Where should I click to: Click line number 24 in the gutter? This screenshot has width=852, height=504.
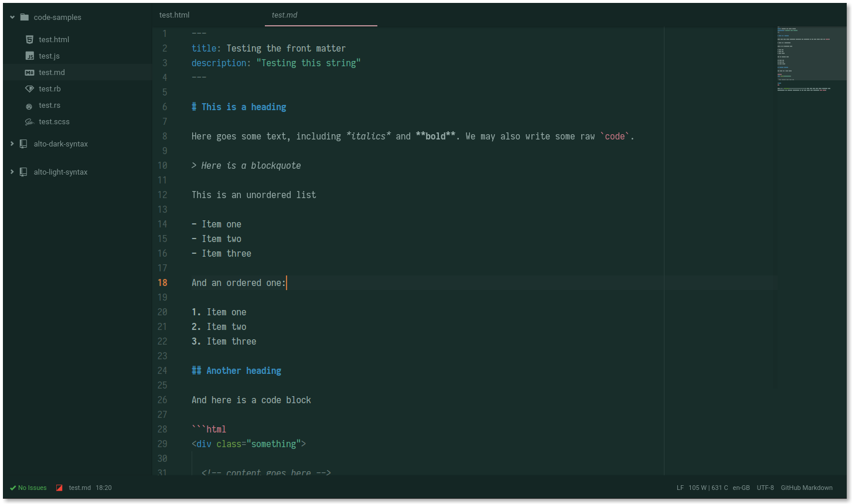tap(162, 370)
